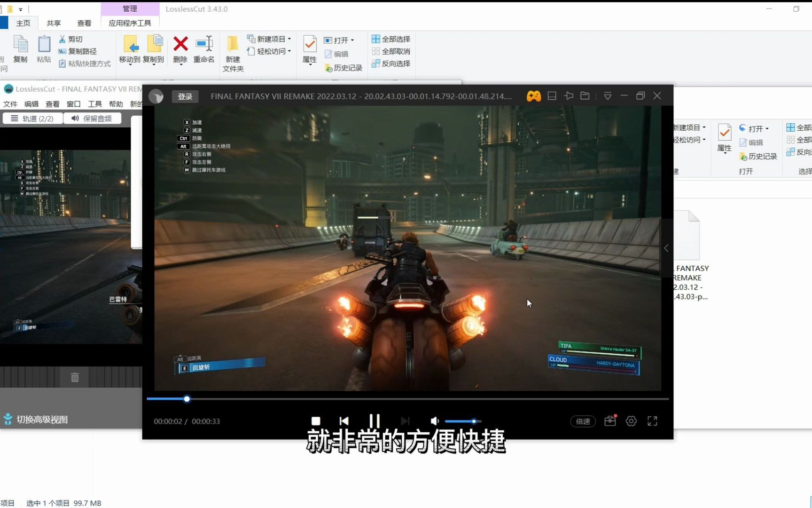Open LosslessCut 帮助 help menu
812x508 pixels.
116,104
